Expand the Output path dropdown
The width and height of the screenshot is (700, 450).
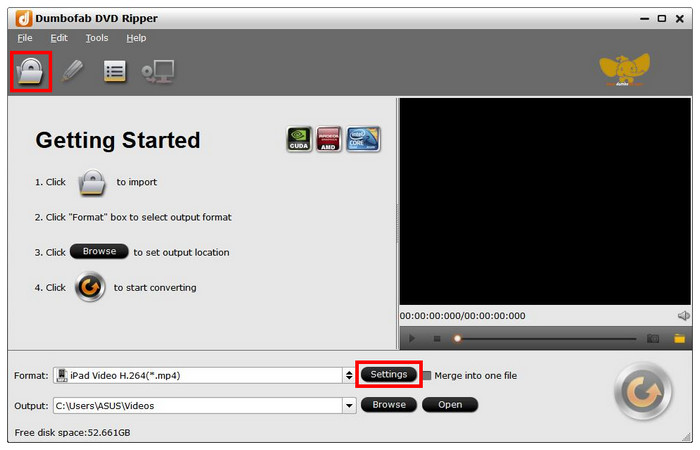click(x=349, y=406)
